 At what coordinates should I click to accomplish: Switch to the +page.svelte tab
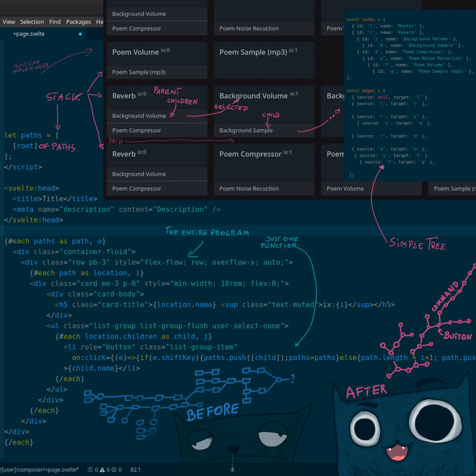pos(29,34)
